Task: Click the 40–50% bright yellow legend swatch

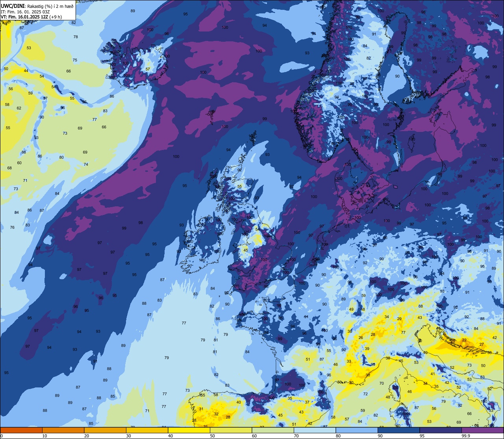Action: point(189,430)
